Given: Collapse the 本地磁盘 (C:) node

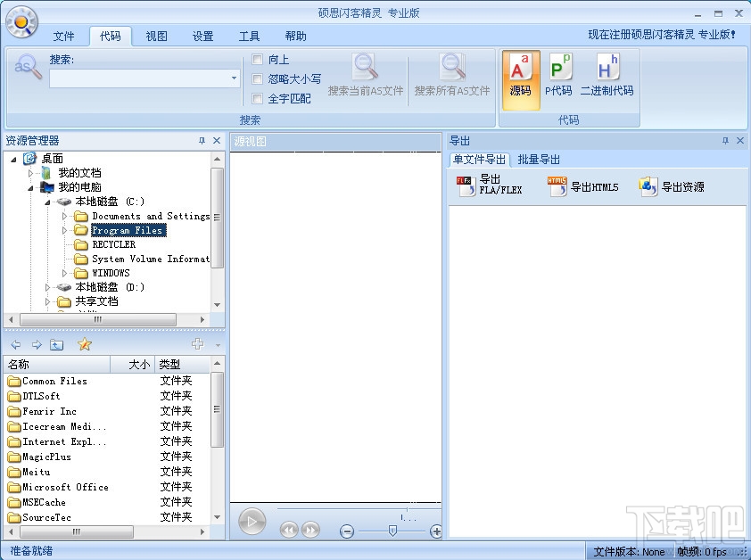Looking at the screenshot, I should (47, 202).
